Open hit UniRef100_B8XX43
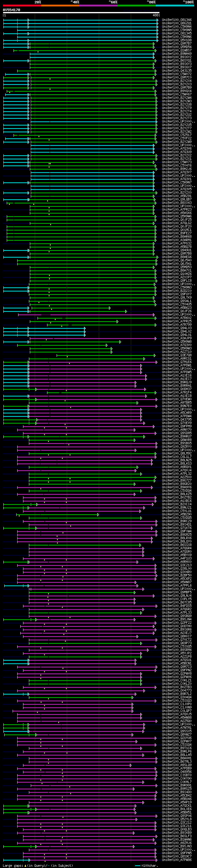 point(177,203)
